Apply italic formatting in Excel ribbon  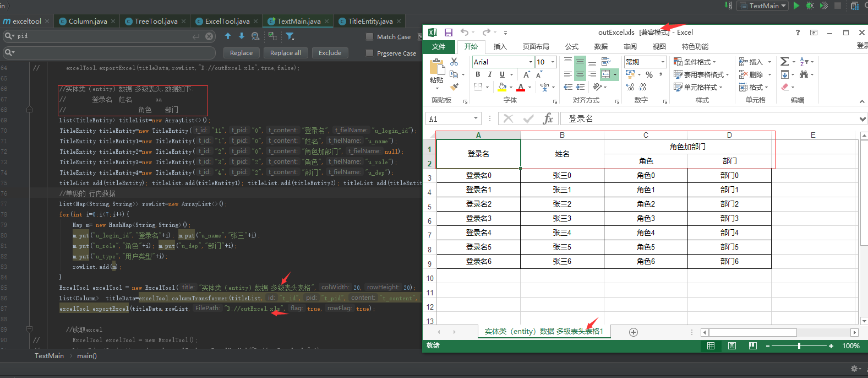490,74
